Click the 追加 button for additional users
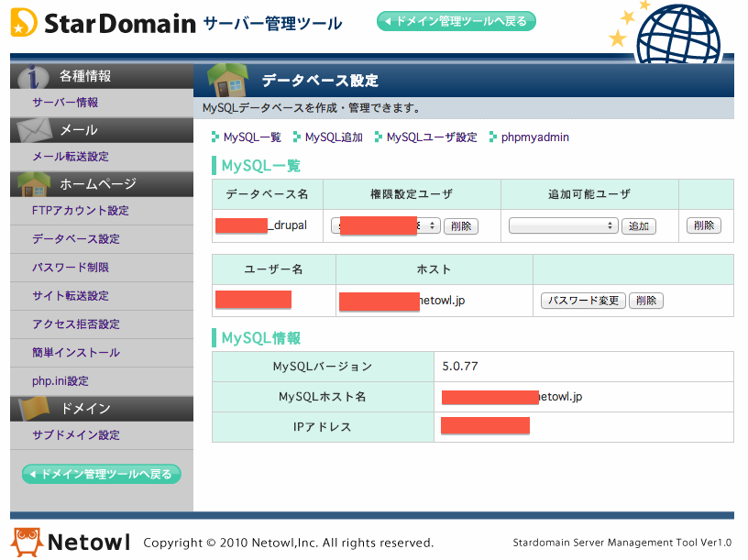 tap(639, 225)
